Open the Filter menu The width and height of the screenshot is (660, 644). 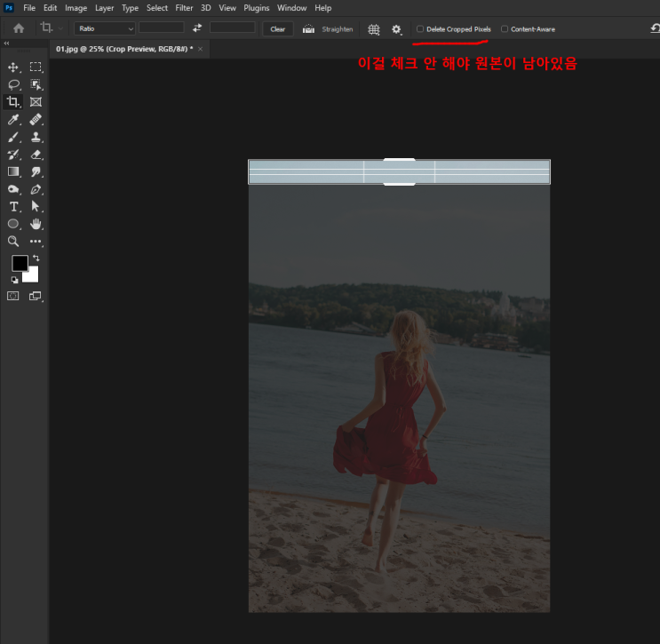coord(184,8)
